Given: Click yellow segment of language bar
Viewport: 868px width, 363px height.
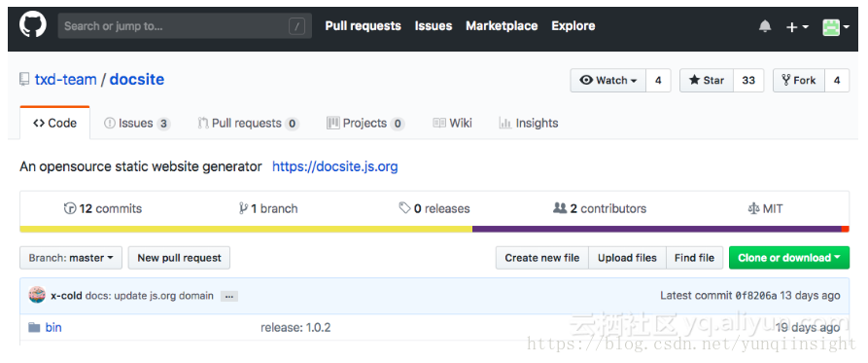Looking at the screenshot, I should [x=246, y=229].
